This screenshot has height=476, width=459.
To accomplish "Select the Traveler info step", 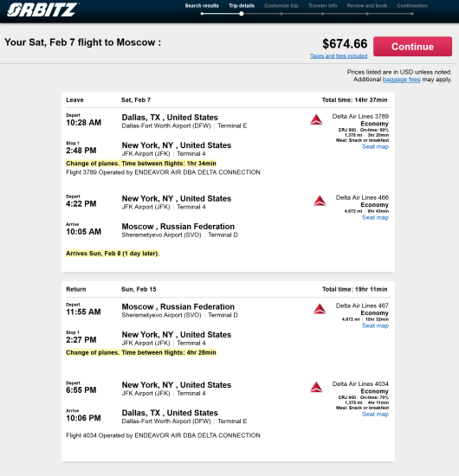I will [x=323, y=6].
